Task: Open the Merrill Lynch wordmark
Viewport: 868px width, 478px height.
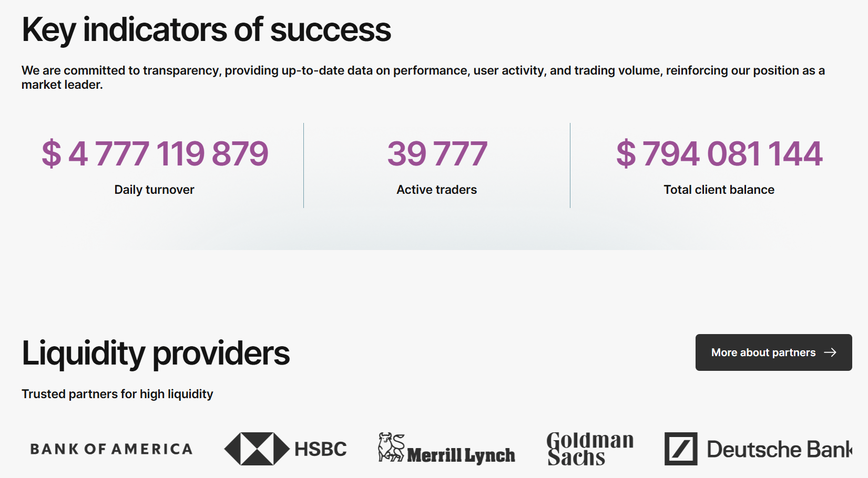Action: (x=461, y=455)
